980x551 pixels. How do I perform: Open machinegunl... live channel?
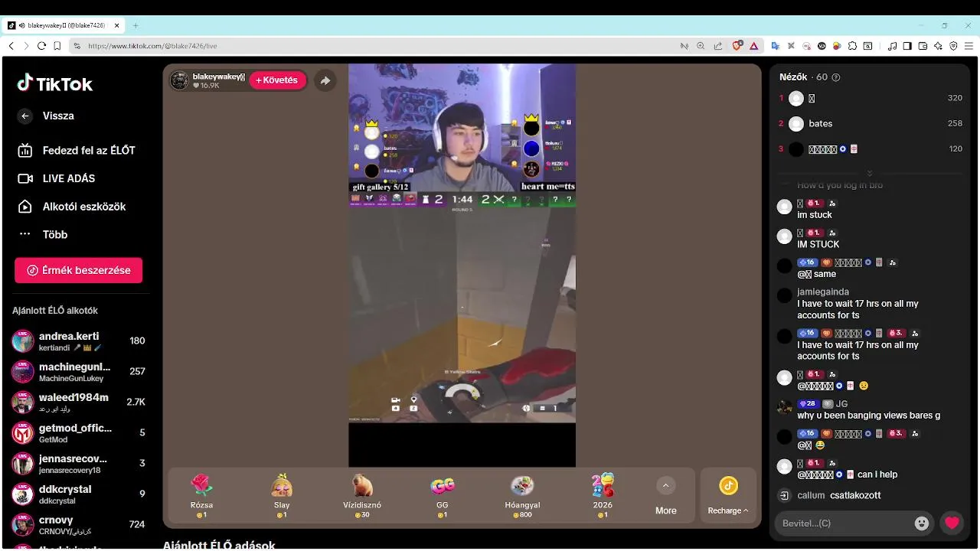pyautogui.click(x=78, y=372)
